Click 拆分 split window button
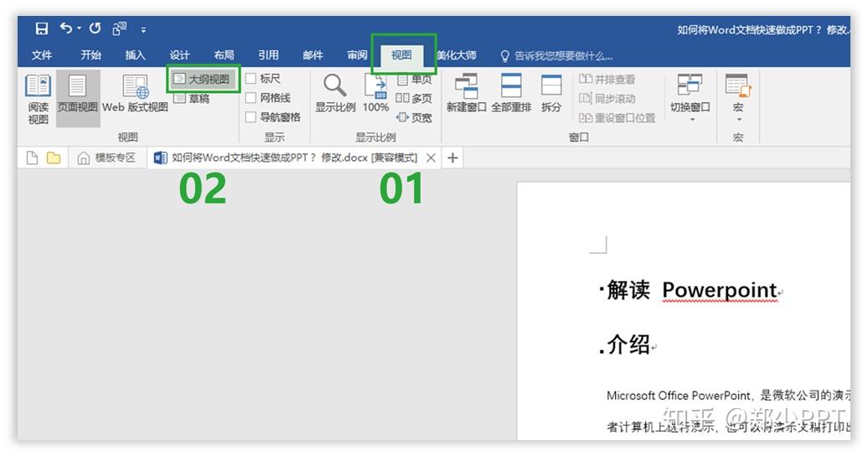This screenshot has height=456, width=868. click(551, 93)
